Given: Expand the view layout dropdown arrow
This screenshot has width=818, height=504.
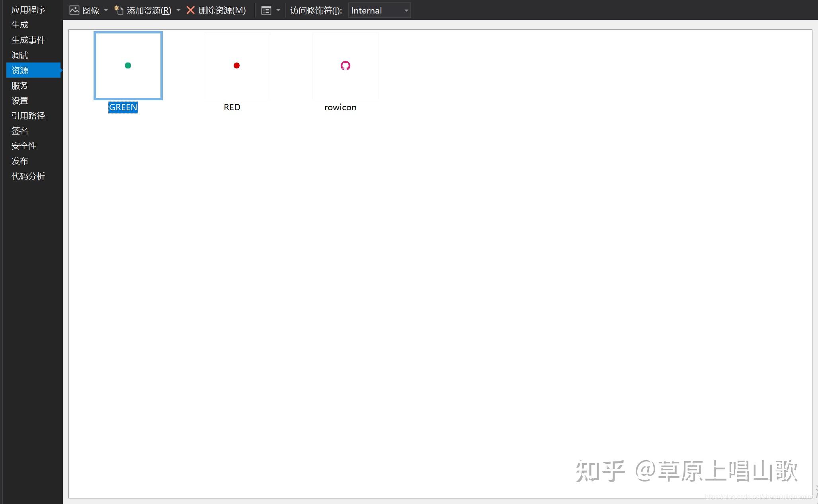Looking at the screenshot, I should [278, 10].
